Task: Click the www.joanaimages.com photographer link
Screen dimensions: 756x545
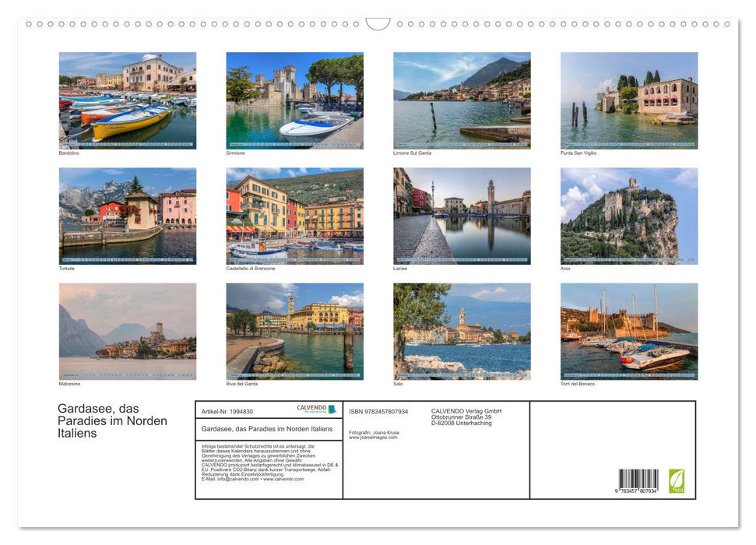Action: coord(372,438)
